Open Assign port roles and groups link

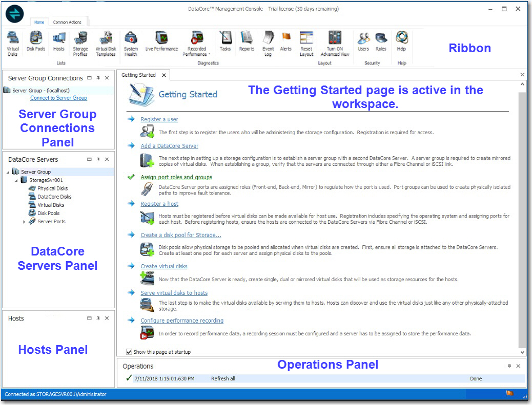(x=176, y=177)
